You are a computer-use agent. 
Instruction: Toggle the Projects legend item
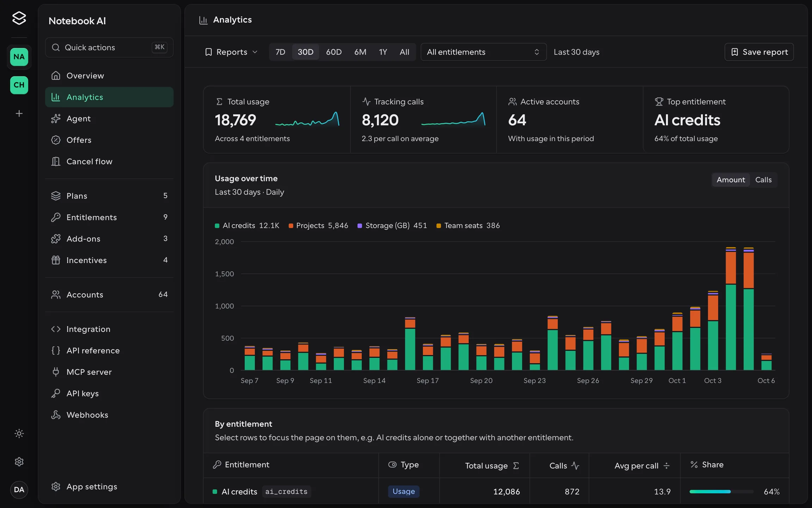[318, 225]
